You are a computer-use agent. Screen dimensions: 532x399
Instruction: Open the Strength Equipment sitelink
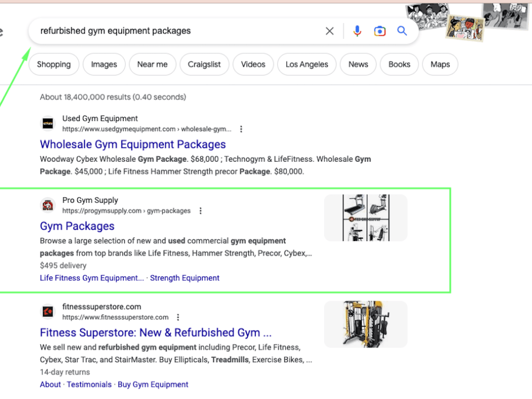click(x=185, y=278)
